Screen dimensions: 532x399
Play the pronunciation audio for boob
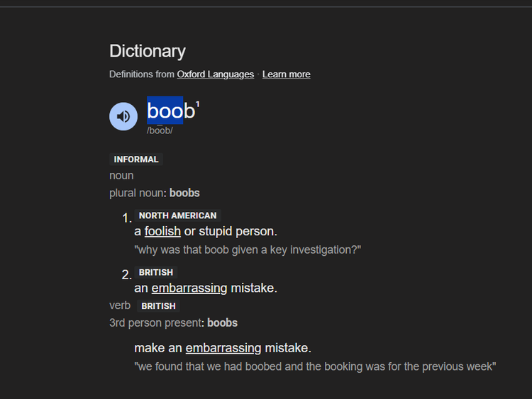(x=123, y=116)
